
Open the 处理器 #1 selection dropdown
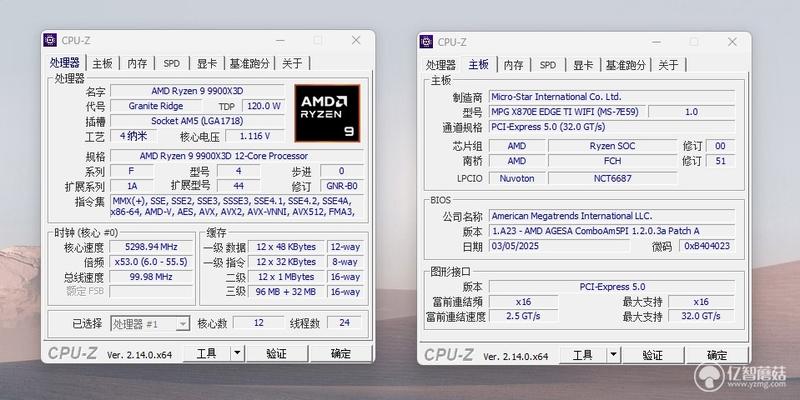(150, 323)
